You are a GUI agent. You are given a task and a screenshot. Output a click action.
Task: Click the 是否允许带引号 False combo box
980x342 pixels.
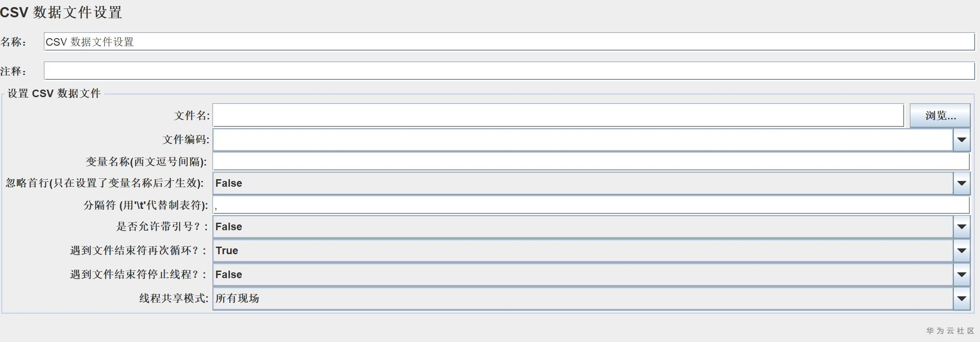[582, 227]
